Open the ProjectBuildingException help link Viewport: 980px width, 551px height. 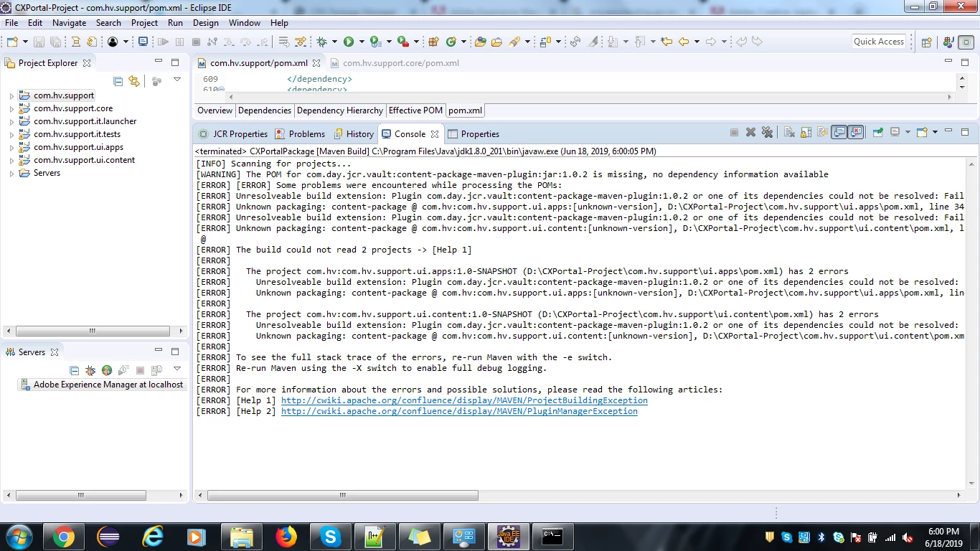464,400
